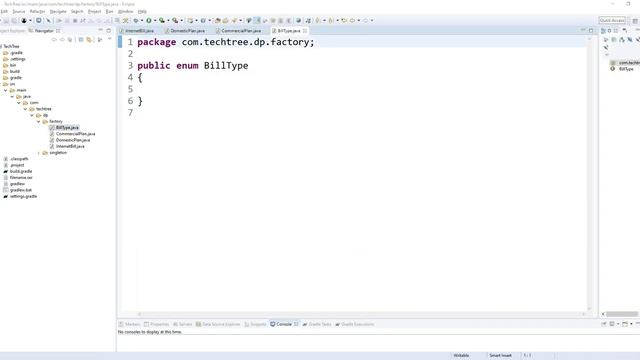
Task: Open the Debug button dropdown arrow
Action: [142, 20]
